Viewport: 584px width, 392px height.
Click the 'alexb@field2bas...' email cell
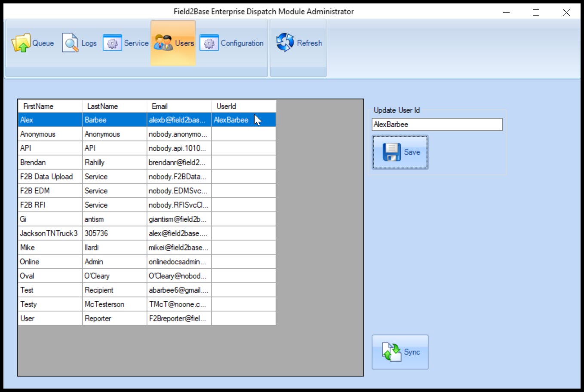179,120
